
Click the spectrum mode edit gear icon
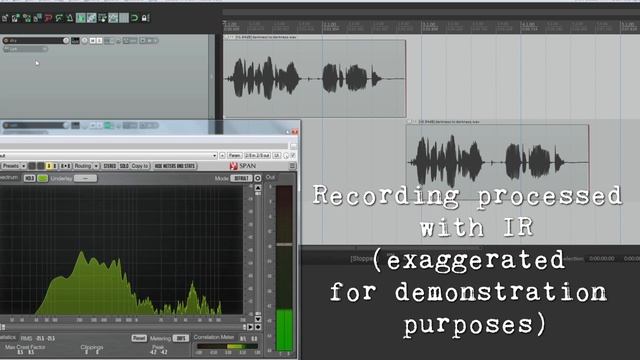(258, 178)
